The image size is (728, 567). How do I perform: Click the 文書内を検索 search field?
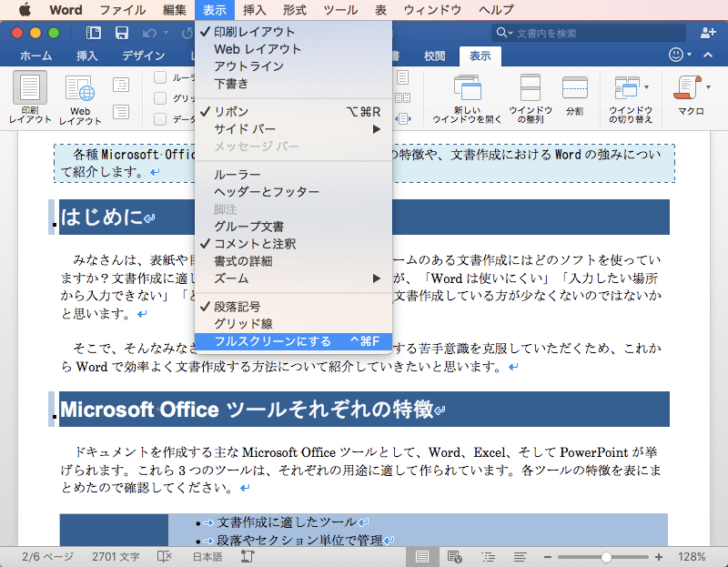(589, 33)
